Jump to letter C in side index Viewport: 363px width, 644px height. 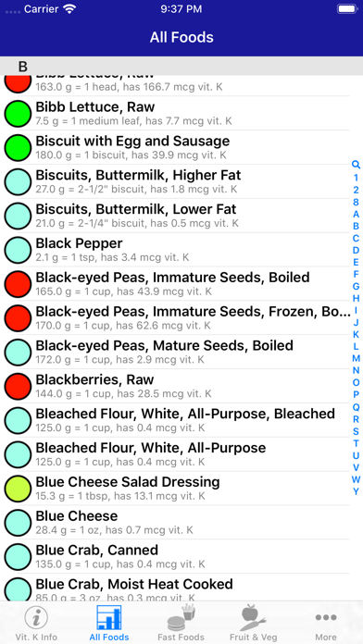[356, 238]
